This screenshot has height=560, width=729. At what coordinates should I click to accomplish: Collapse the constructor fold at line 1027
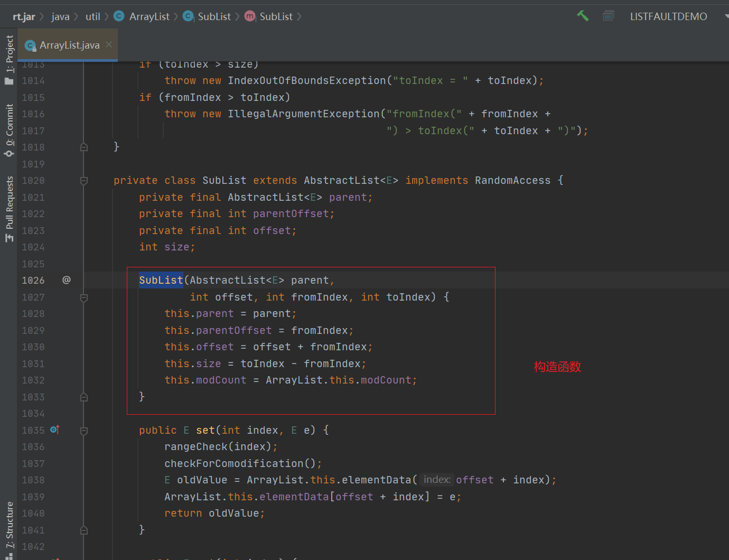[84, 297]
